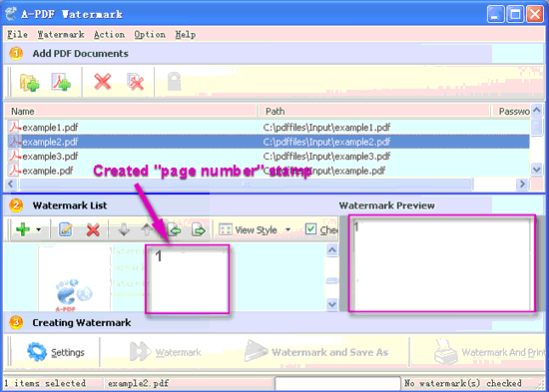Screen dimensions: 549x392
Task: Click the Import watermark icon with left green arrow
Action: pos(175,230)
